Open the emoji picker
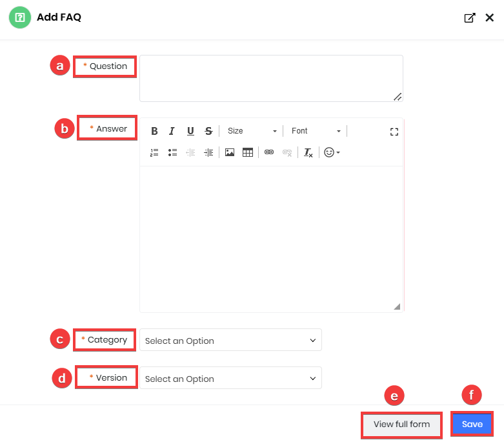The image size is (504, 440). pos(332,152)
